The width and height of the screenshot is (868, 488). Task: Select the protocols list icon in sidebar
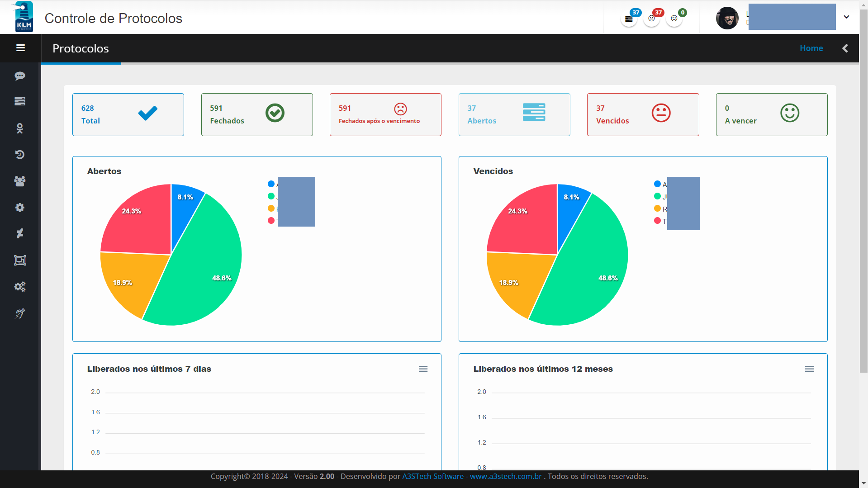[x=20, y=101]
